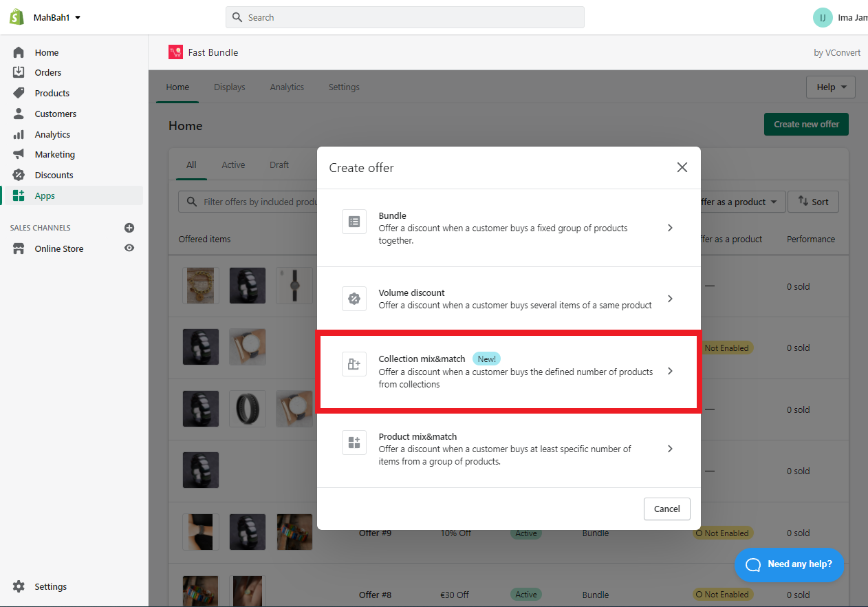Open Online Store channel

[59, 248]
